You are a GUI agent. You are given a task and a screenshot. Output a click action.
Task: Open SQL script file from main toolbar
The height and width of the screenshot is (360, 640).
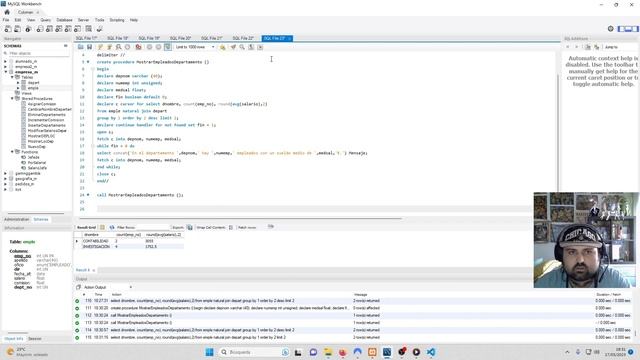coord(18,29)
